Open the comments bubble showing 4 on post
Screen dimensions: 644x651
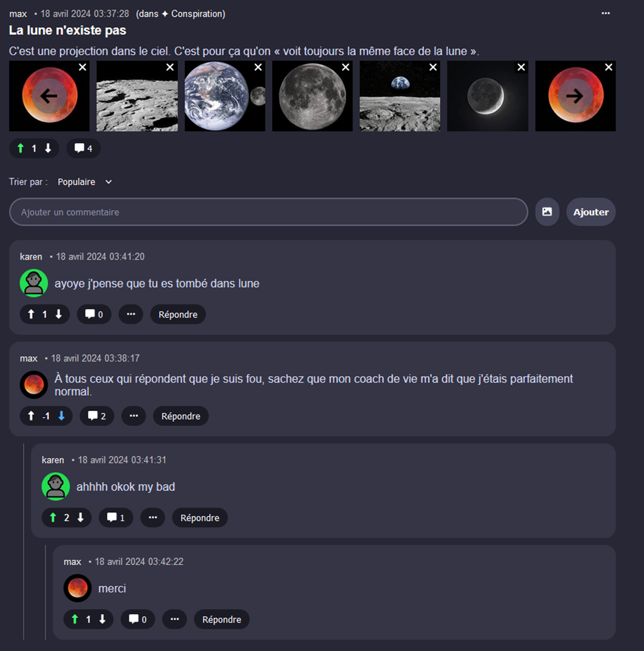point(83,148)
